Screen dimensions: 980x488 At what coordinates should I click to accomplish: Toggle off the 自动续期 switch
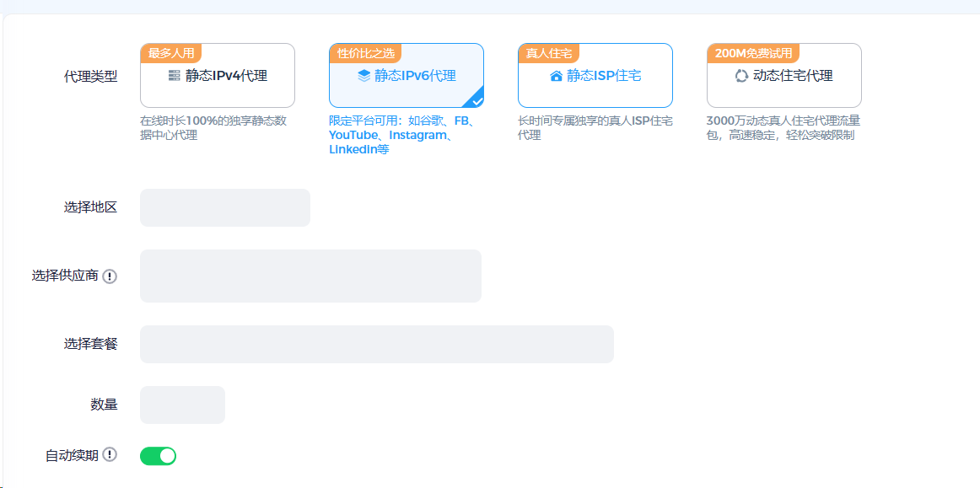[158, 456]
